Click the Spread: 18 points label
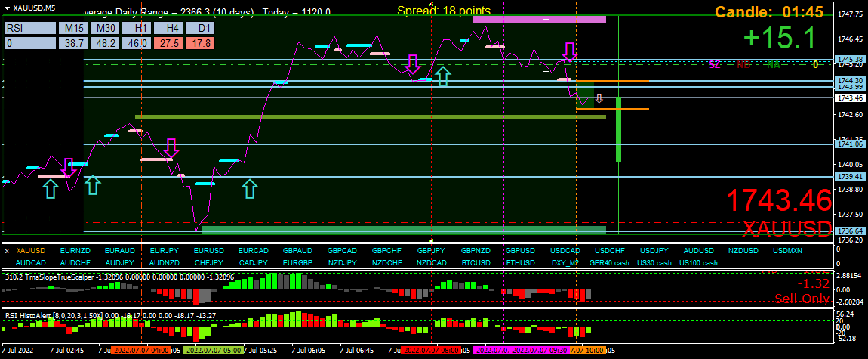Viewport: 868px width, 359px height. point(443,10)
